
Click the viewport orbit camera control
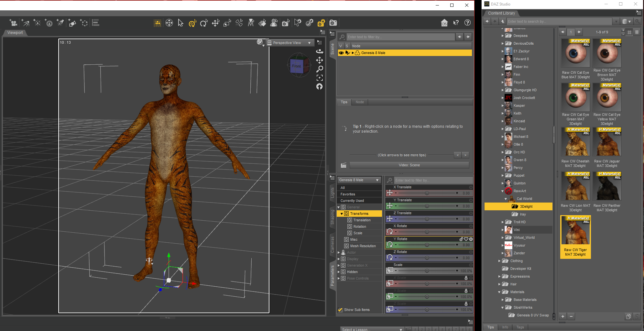(x=320, y=51)
